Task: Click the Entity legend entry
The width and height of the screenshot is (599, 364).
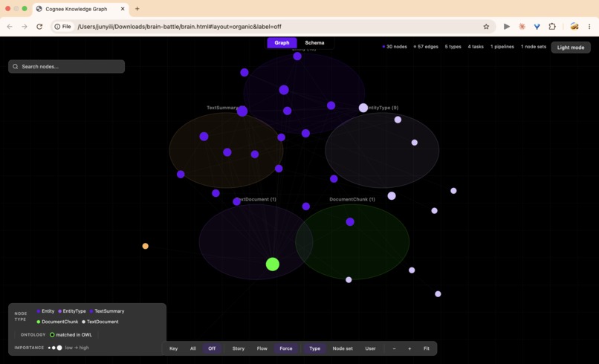Action: (x=45, y=311)
